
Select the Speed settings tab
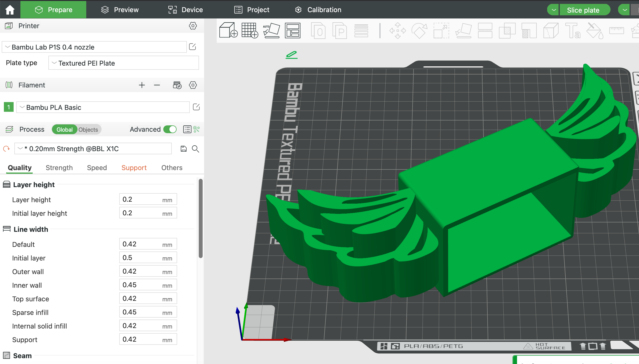pos(97,167)
